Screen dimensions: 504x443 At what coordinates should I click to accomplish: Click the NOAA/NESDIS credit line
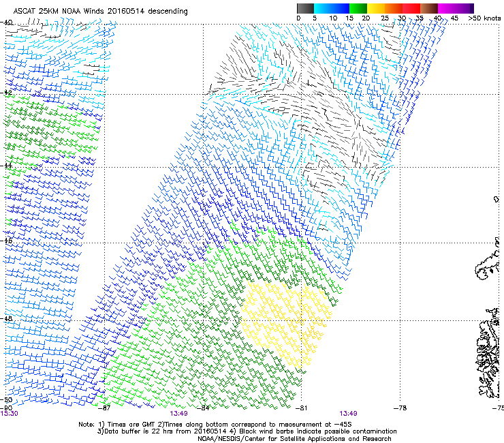click(x=294, y=439)
